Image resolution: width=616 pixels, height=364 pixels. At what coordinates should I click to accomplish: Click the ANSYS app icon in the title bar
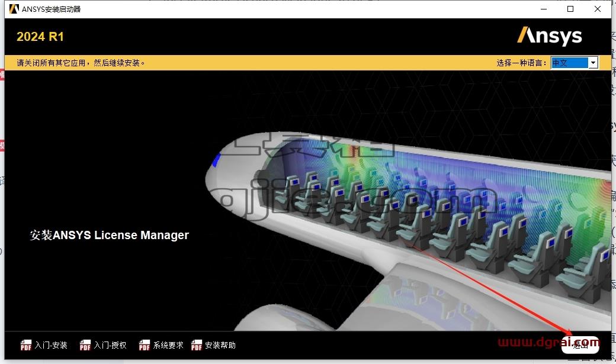(14, 9)
